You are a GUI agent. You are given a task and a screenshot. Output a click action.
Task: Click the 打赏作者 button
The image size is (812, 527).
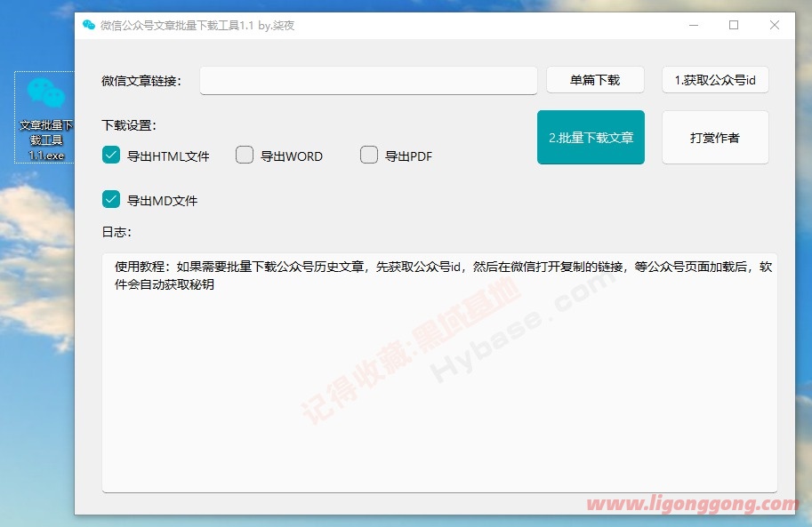715,137
